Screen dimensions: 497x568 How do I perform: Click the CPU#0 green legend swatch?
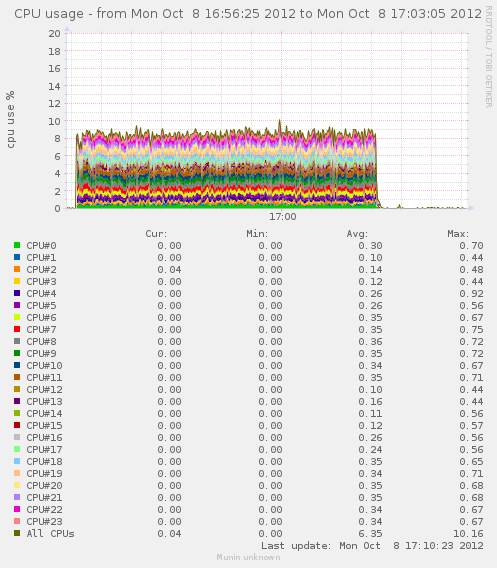click(17, 245)
